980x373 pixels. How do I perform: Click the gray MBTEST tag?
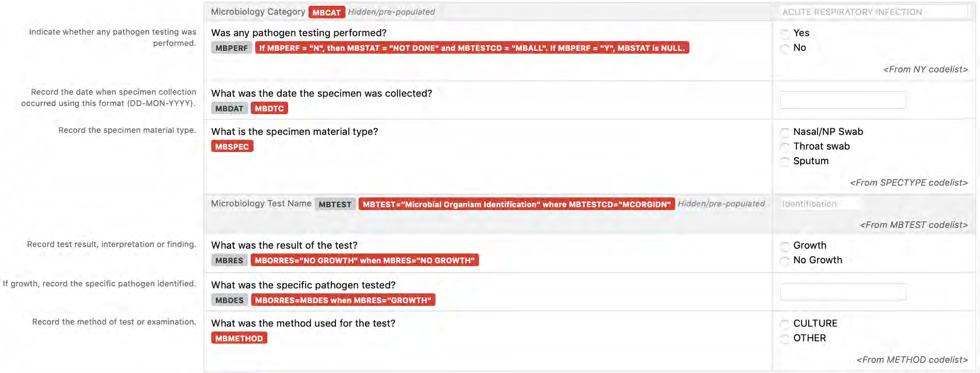pos(335,204)
